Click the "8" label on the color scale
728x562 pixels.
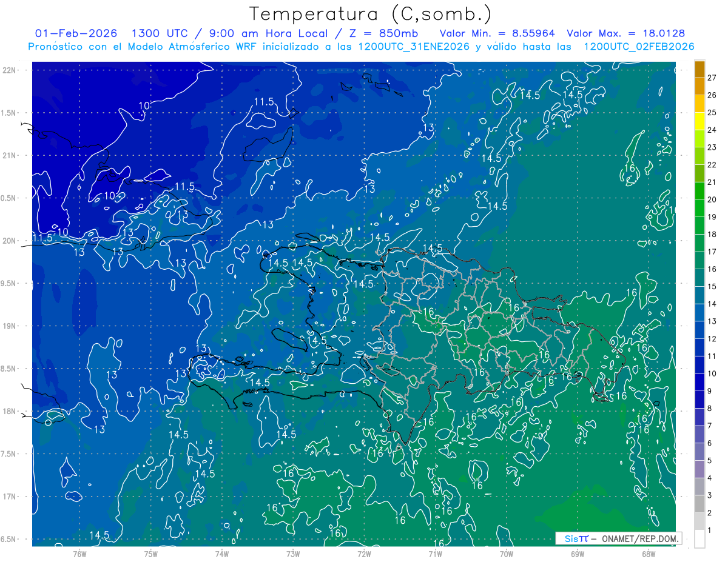[710, 409]
